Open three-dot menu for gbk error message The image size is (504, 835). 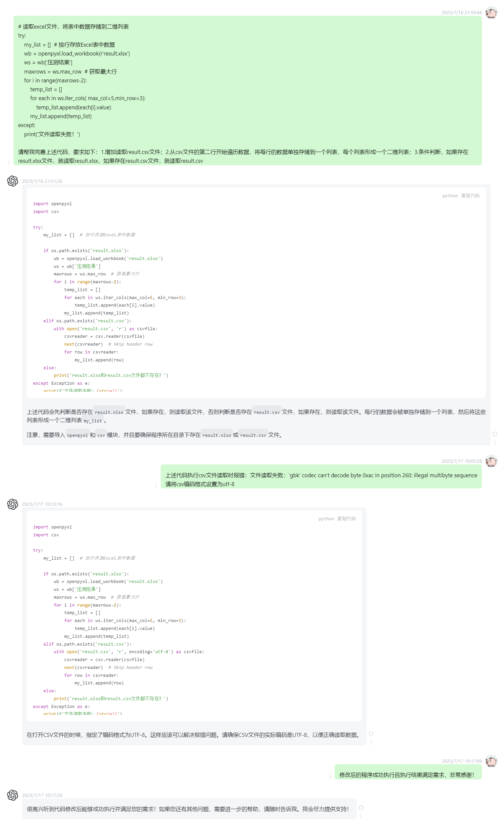coord(156,486)
